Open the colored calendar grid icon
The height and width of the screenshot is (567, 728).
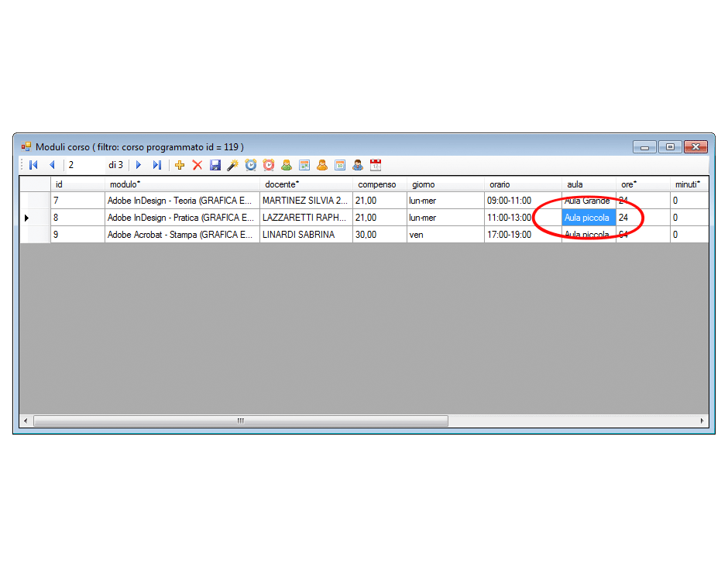[x=304, y=165]
